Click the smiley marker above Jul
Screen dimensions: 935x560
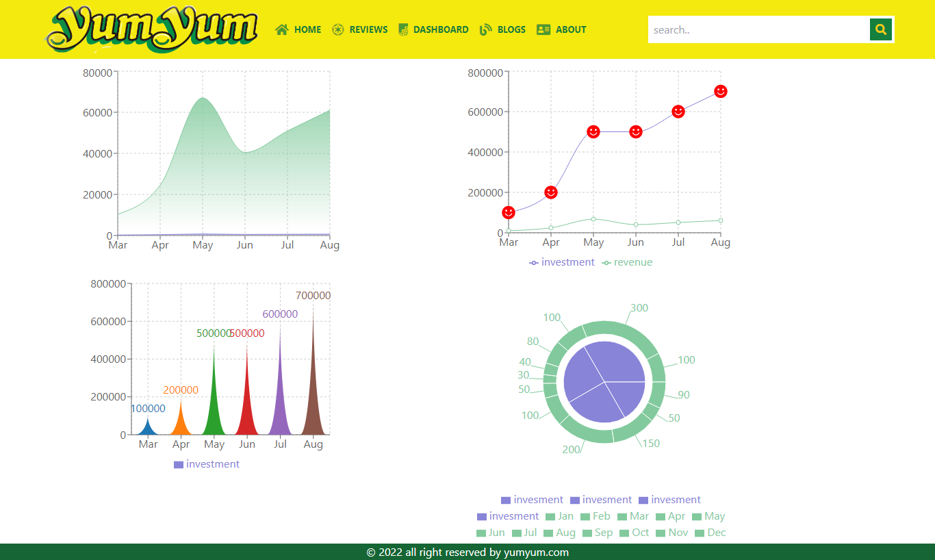tap(678, 112)
